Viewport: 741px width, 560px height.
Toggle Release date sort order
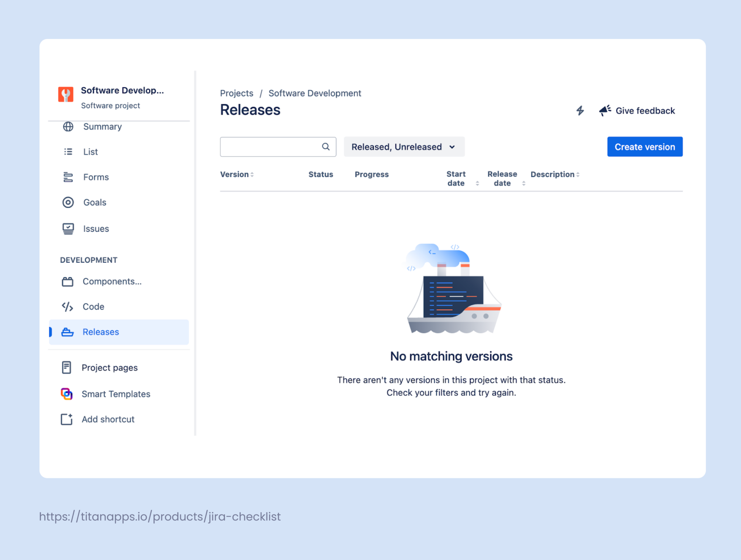(524, 183)
